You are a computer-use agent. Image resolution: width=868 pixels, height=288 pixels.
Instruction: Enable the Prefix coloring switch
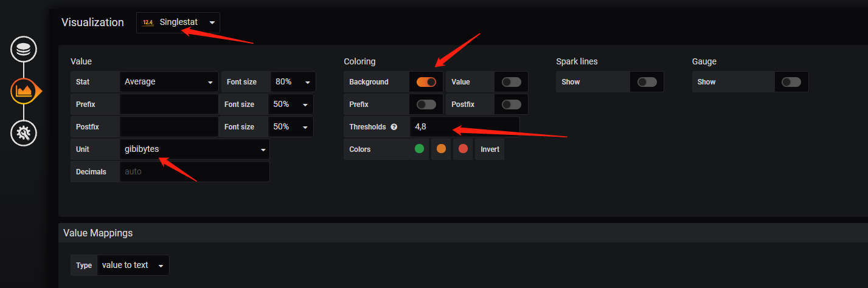(426, 105)
